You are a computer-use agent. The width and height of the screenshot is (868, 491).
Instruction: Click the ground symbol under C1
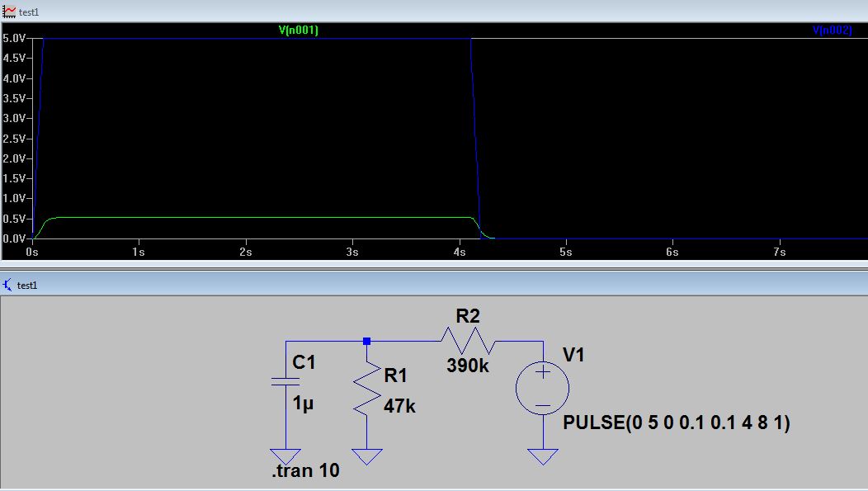(x=285, y=456)
